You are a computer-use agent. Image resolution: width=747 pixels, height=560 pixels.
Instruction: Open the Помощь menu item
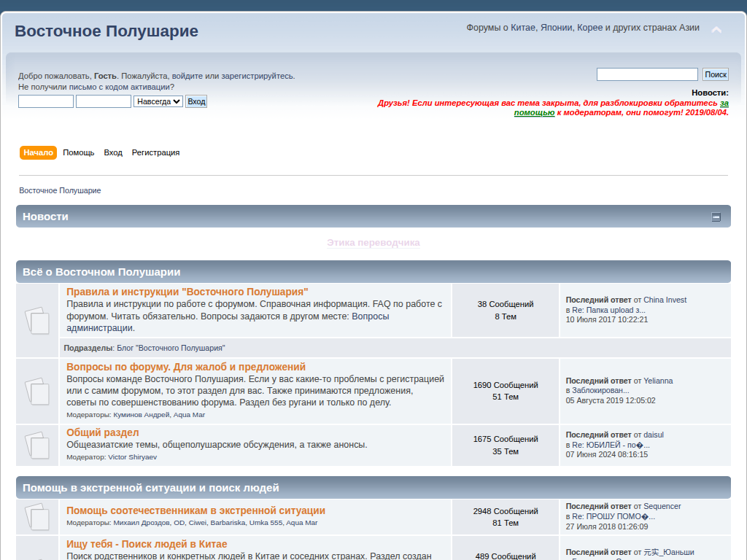tap(79, 152)
